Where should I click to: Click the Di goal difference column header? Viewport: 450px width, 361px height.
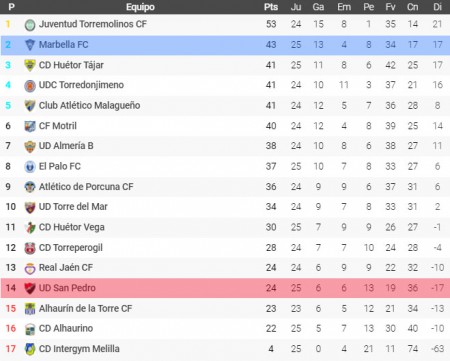[x=437, y=7]
